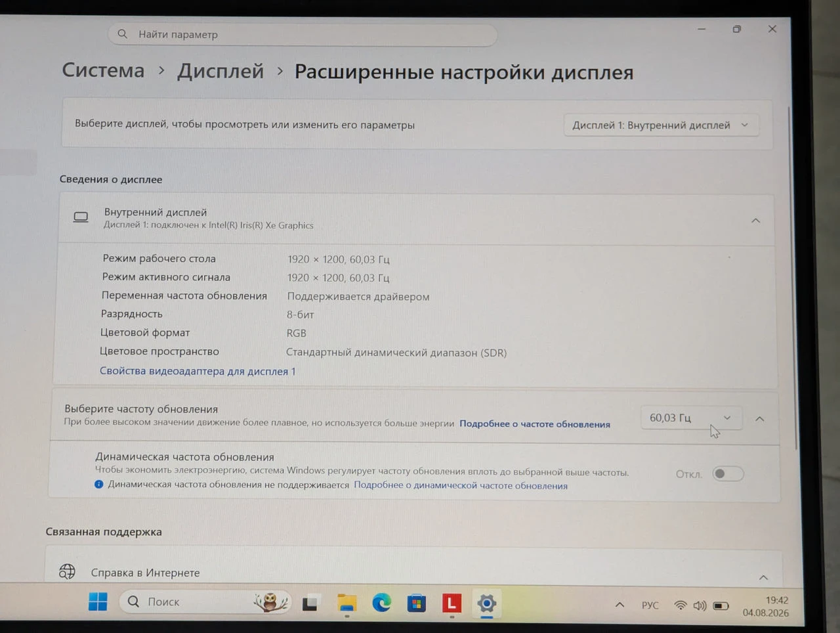Toggle the Динамическая частота обновления switch
Viewport: 840px width, 633px height.
pyautogui.click(x=728, y=473)
